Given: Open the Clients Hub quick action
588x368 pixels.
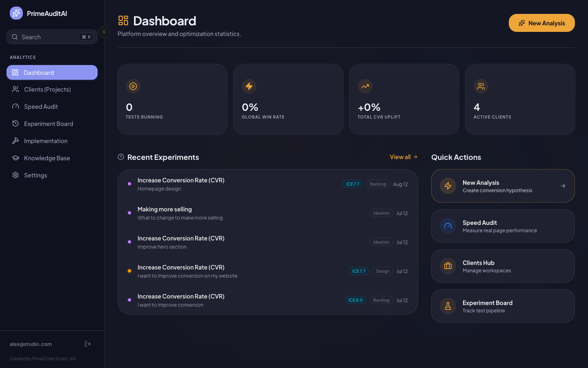Looking at the screenshot, I should (503, 266).
